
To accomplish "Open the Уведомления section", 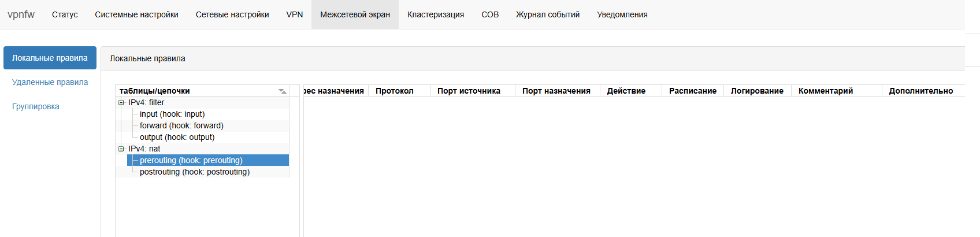I will click(x=622, y=14).
